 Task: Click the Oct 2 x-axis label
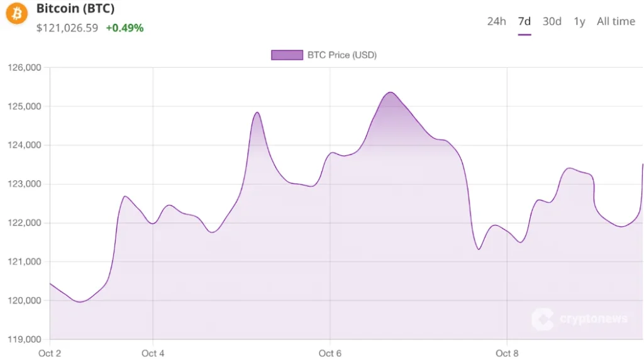click(x=50, y=353)
